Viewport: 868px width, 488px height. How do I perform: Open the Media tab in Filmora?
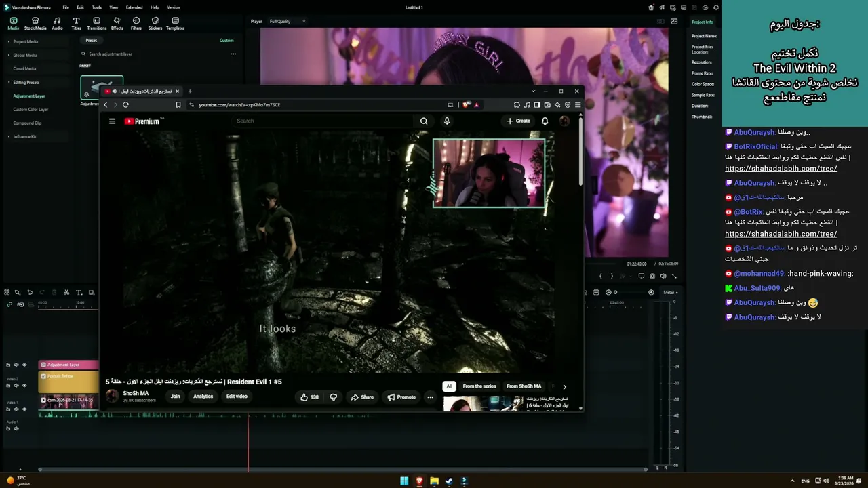click(x=13, y=24)
